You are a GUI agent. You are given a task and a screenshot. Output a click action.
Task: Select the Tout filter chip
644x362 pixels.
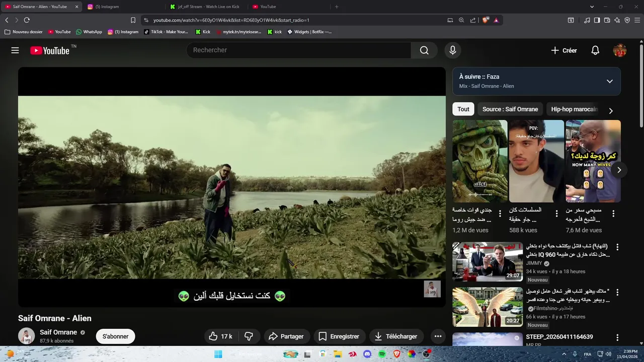(463, 109)
